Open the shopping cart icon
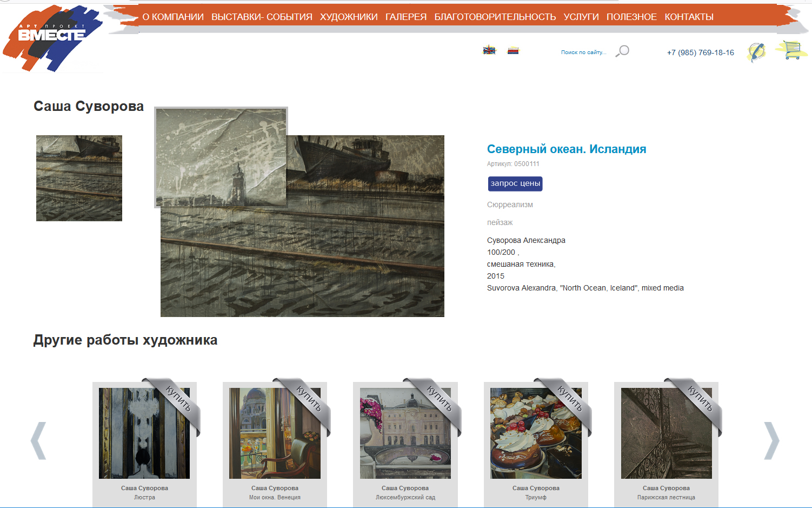812x508 pixels. (791, 50)
